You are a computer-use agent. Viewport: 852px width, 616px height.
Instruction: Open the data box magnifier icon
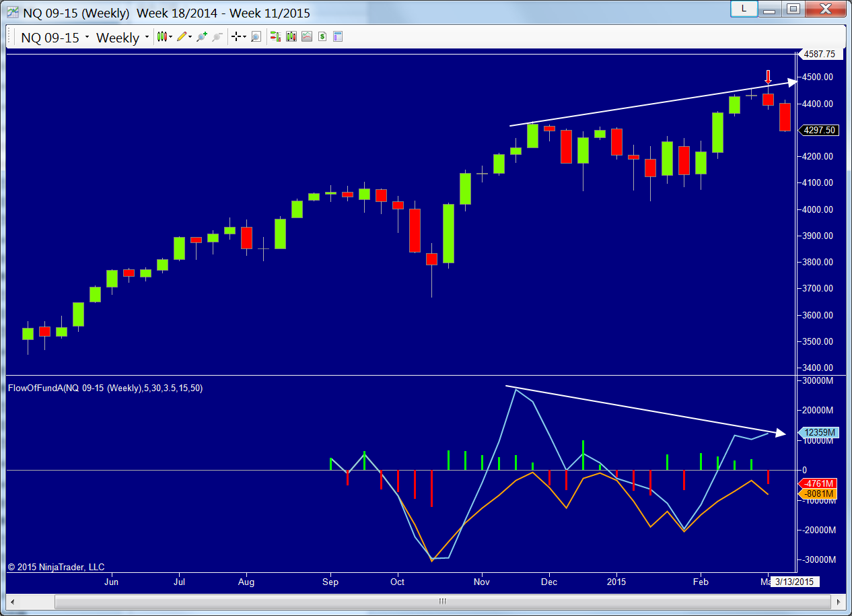[256, 36]
